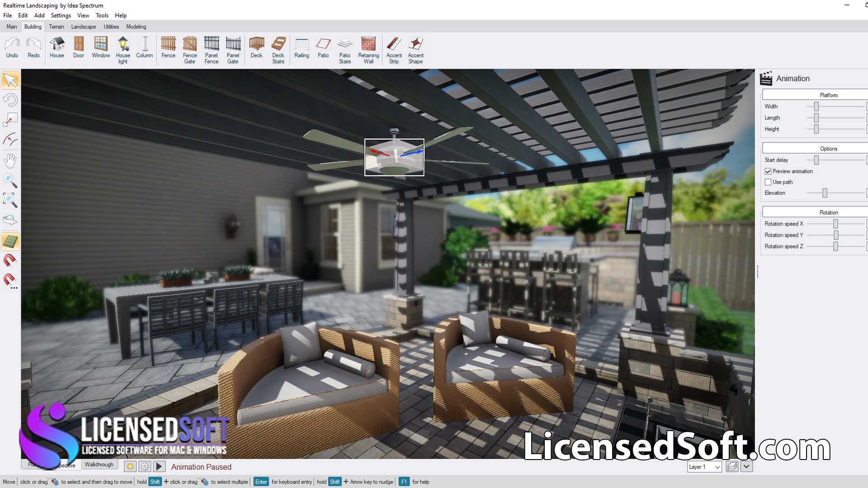Viewport: 868px width, 488px height.
Task: Click the House Light tool
Action: tap(123, 49)
